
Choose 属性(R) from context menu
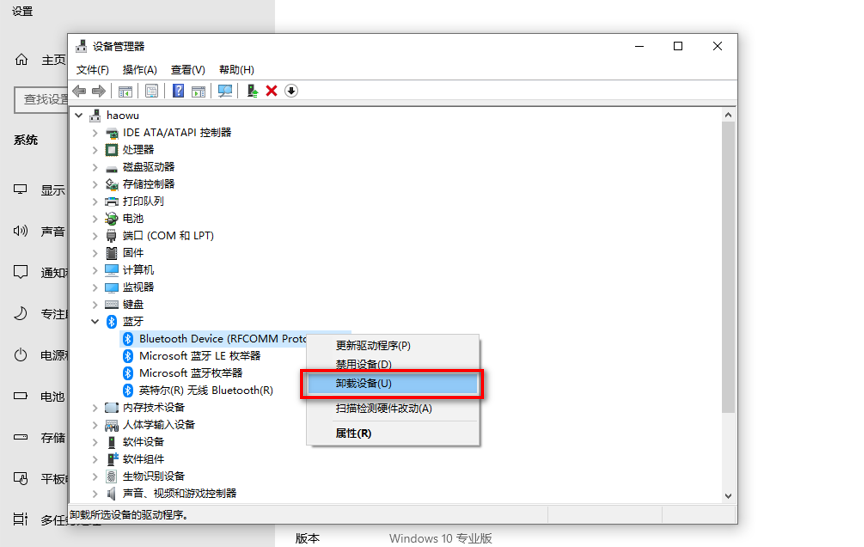(x=393, y=434)
